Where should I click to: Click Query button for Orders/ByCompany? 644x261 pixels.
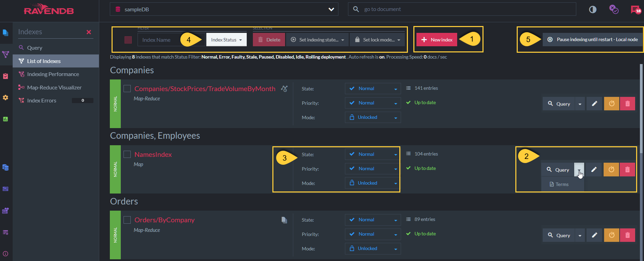[559, 235]
